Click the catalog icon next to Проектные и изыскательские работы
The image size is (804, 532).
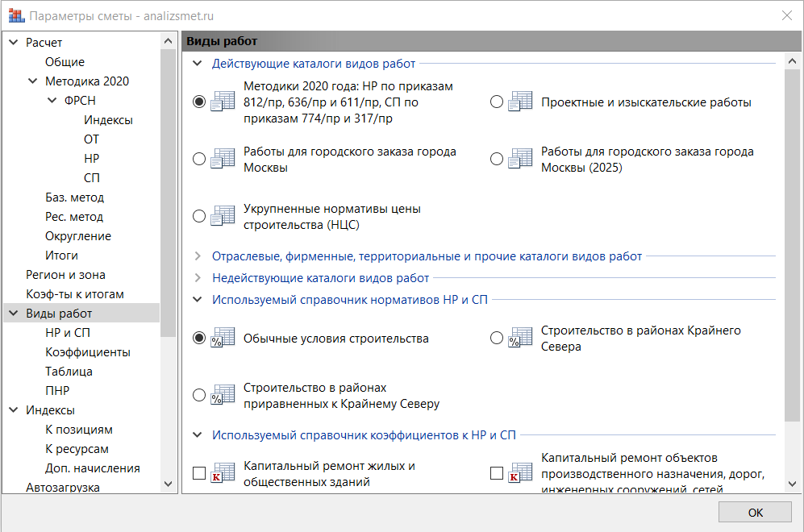tap(520, 102)
